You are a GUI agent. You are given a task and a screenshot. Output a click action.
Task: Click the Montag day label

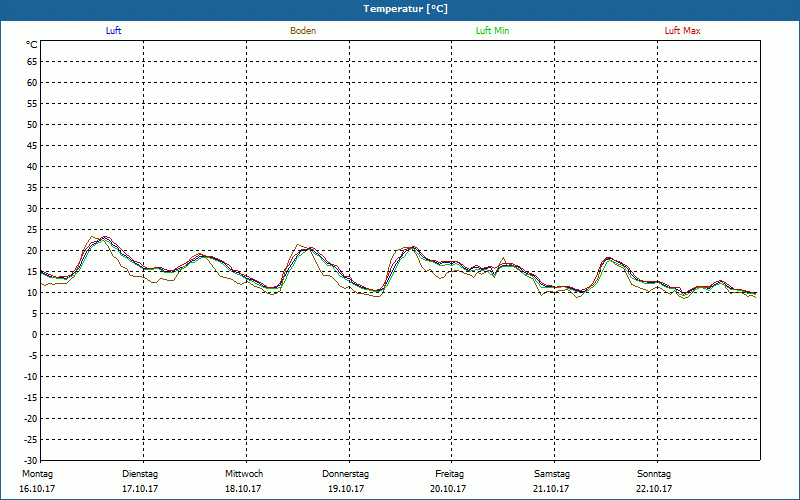tap(37, 474)
